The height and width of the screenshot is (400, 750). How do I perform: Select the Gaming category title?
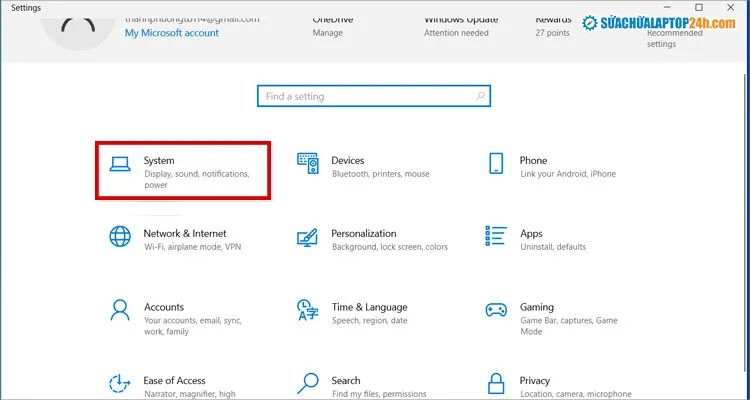537,307
